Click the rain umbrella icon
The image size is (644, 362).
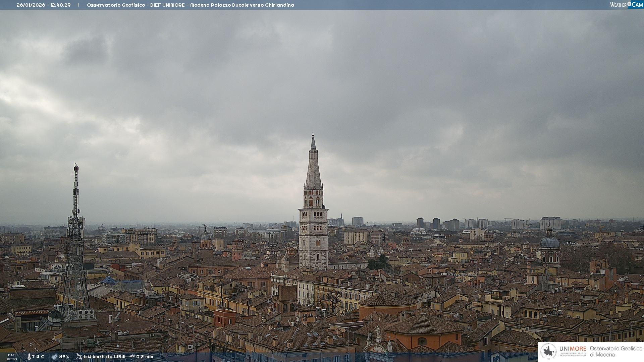(x=132, y=357)
